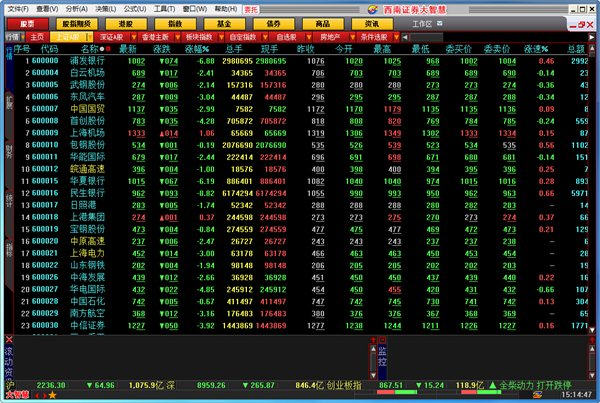Open the 分析(A) menu
This screenshot has width=600, height=403.
(77, 9)
